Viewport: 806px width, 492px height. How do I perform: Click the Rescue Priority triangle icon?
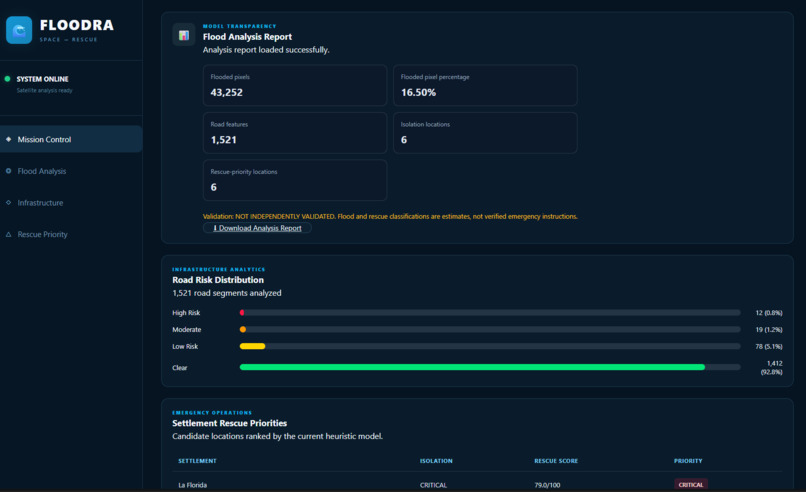[8, 234]
